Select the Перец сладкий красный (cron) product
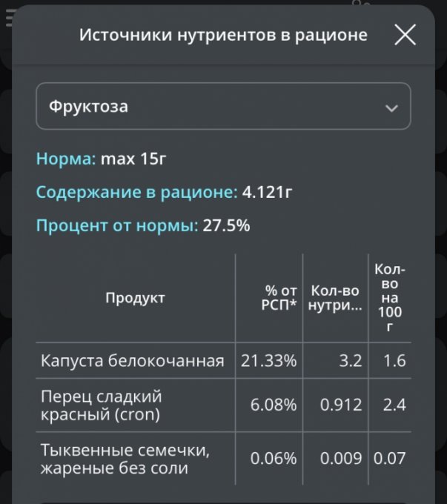 coord(101,405)
